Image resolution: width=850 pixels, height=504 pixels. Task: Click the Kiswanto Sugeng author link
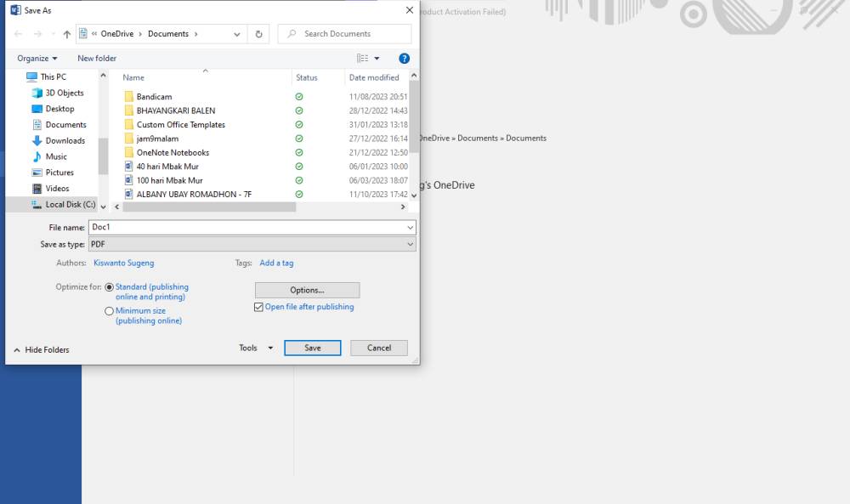coord(123,263)
